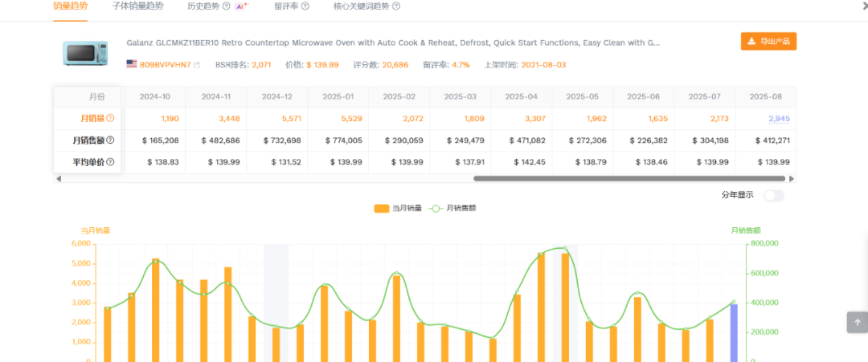Toggle the 月销售额 line legend series
The image size is (868, 362).
click(x=452, y=209)
